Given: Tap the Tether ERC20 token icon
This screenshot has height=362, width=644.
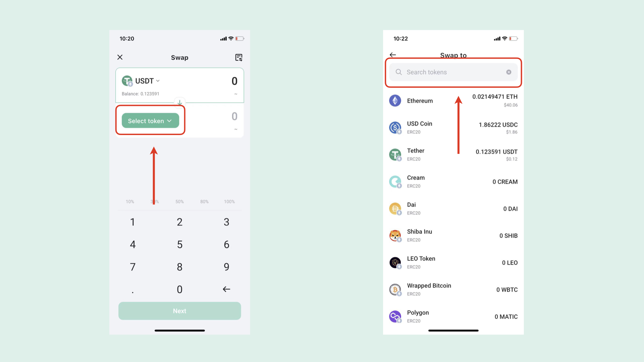Looking at the screenshot, I should pyautogui.click(x=395, y=154).
